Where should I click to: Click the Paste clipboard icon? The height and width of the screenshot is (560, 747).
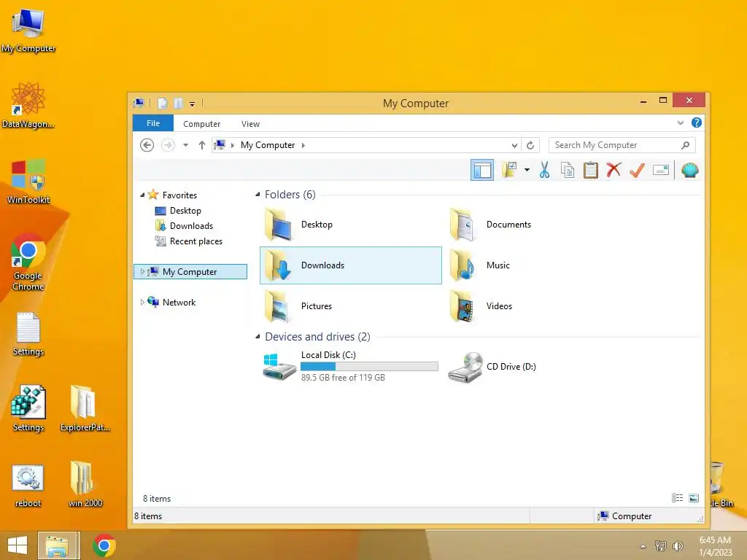[x=591, y=170]
